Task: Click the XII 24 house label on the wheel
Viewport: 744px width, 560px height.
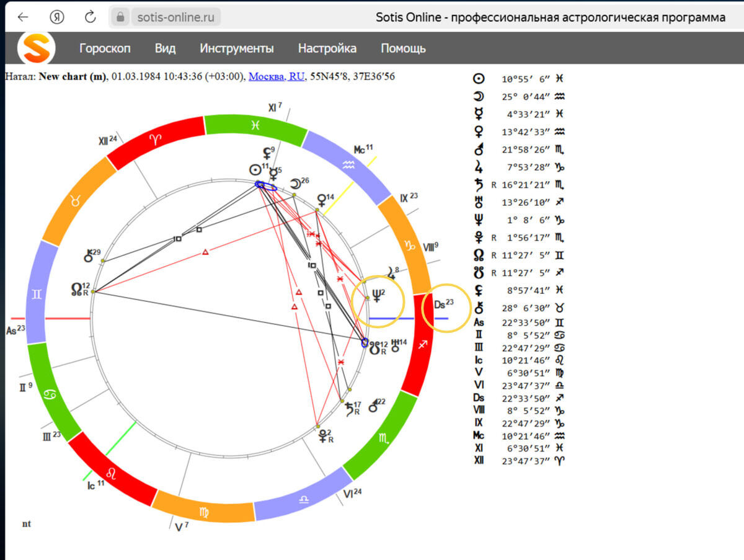Action: [108, 141]
